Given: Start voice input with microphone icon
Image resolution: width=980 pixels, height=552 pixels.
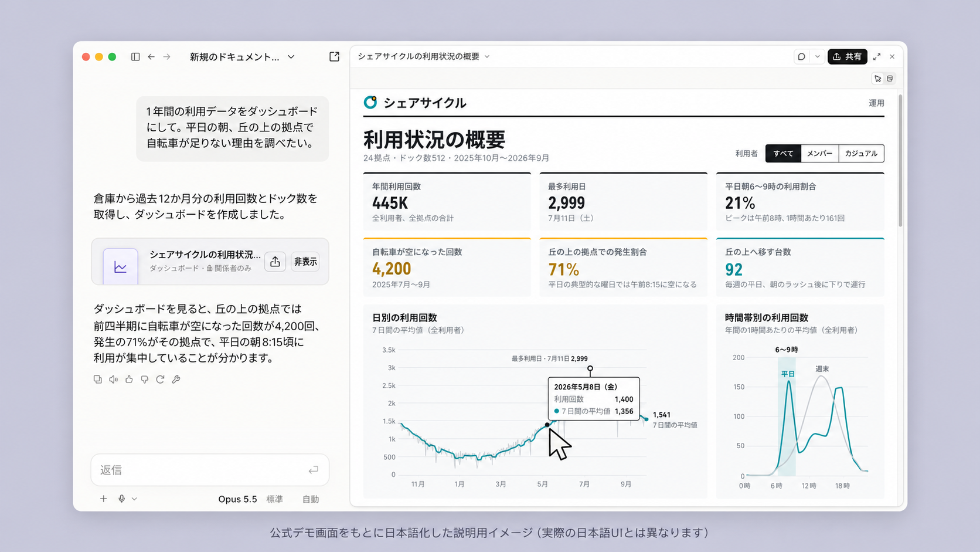Looking at the screenshot, I should coord(121,499).
